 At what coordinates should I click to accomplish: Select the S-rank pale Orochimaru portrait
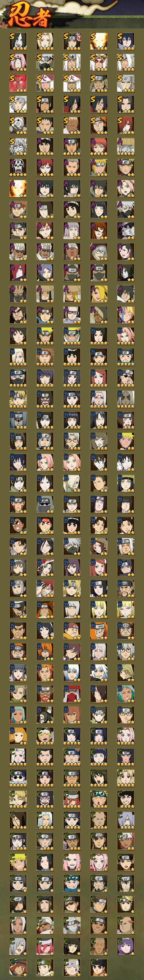[18, 41]
